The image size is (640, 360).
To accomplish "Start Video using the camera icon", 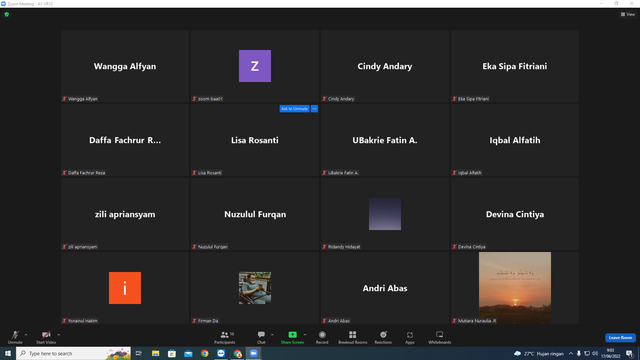I will coord(46,337).
